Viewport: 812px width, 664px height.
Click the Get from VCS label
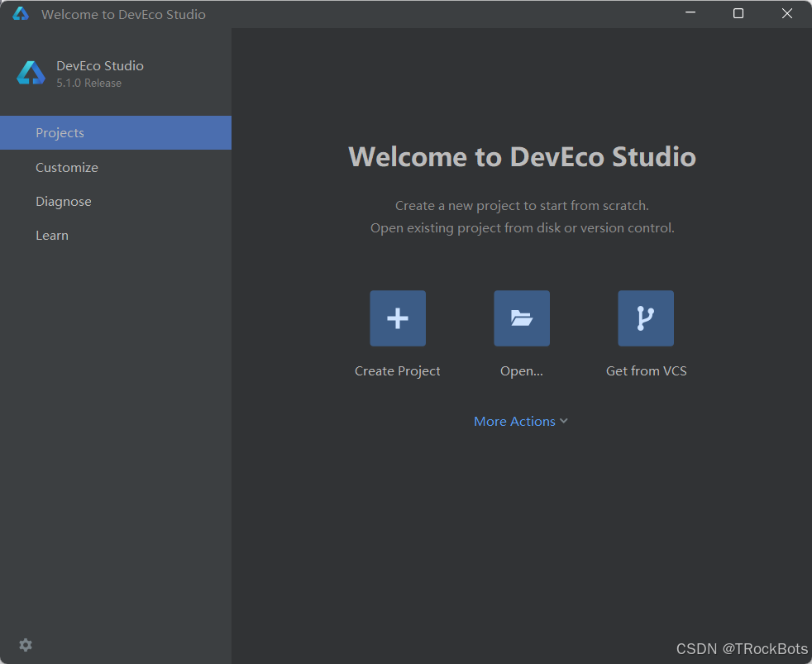647,370
